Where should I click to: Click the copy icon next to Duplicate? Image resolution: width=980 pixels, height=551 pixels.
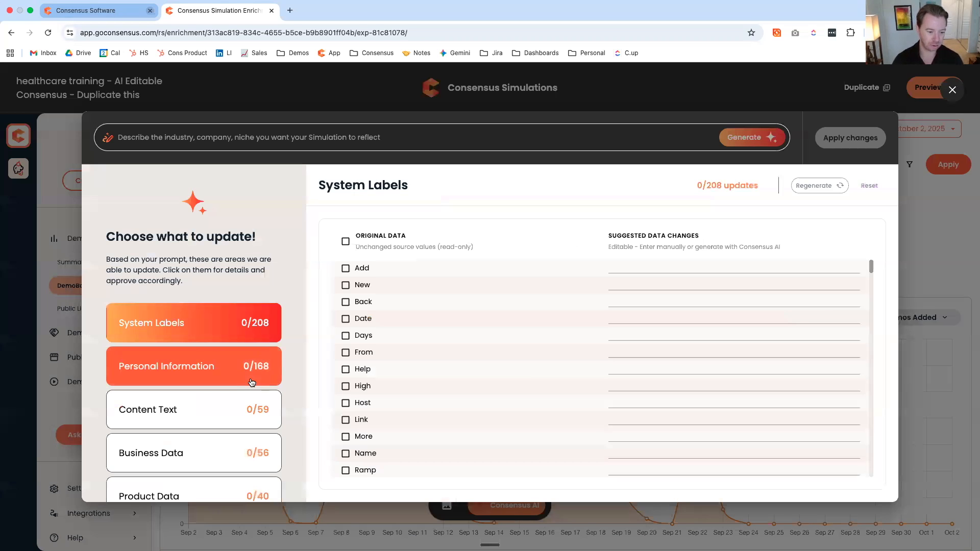pyautogui.click(x=887, y=87)
